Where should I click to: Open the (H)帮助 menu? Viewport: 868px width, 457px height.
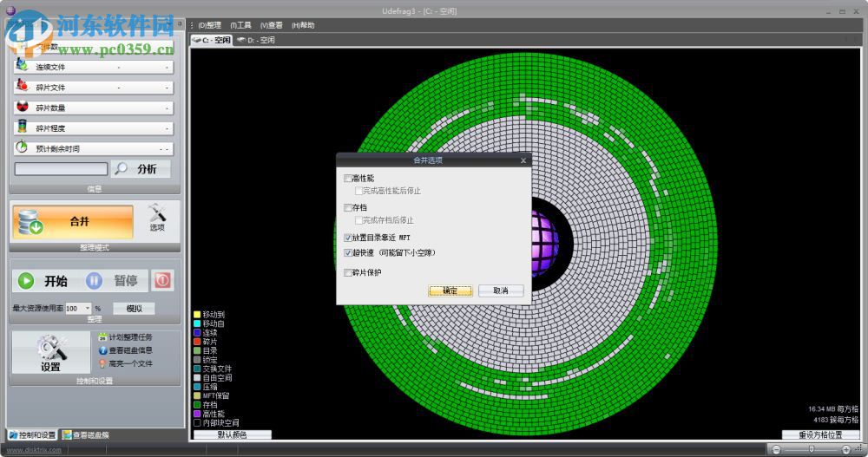(303, 25)
